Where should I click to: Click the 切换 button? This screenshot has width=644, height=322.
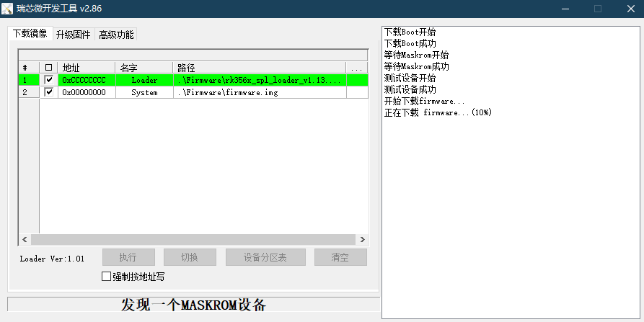(x=190, y=257)
